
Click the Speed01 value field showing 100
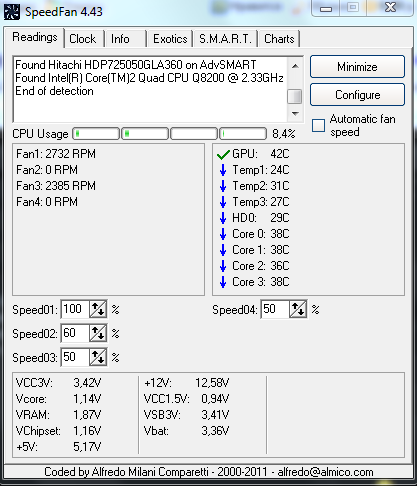click(75, 309)
